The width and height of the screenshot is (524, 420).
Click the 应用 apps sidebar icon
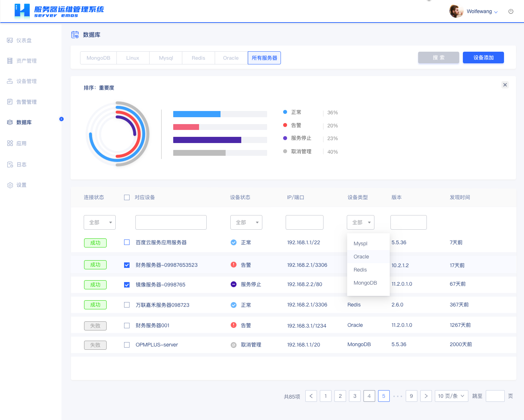pos(10,143)
